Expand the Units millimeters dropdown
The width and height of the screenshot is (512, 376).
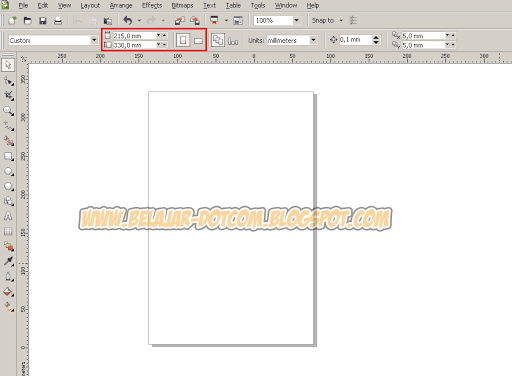pos(313,40)
